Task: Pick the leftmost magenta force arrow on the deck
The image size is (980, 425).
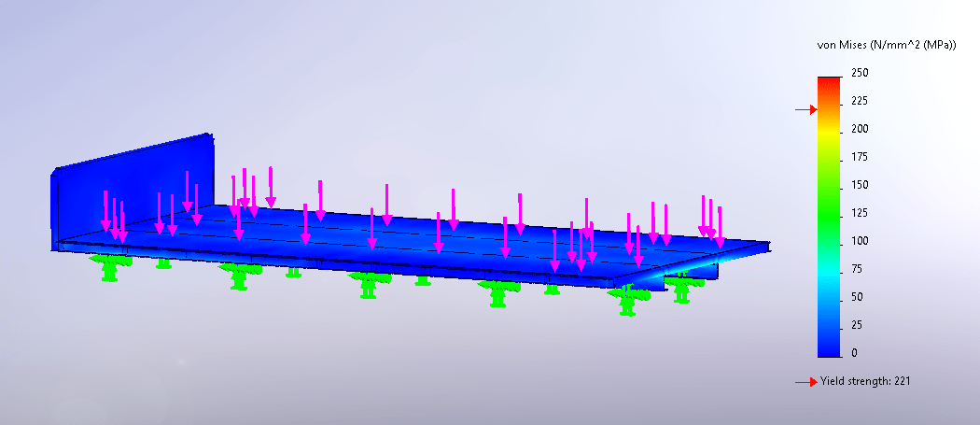Action: (x=106, y=212)
